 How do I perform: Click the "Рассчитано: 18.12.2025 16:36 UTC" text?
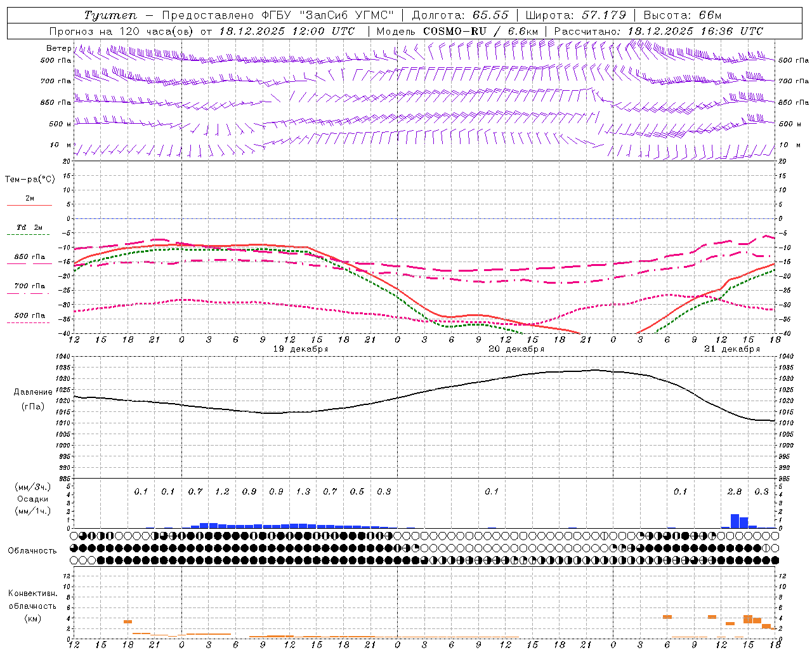658,31
